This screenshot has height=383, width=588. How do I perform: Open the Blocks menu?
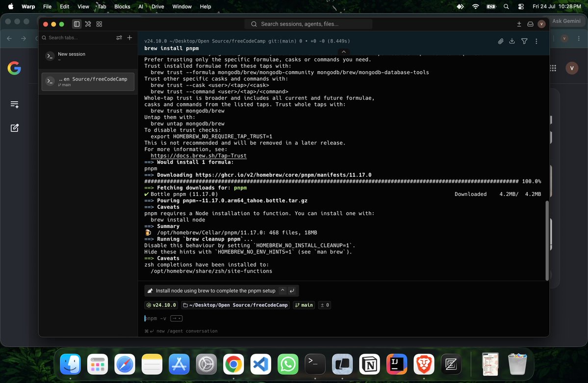point(122,6)
